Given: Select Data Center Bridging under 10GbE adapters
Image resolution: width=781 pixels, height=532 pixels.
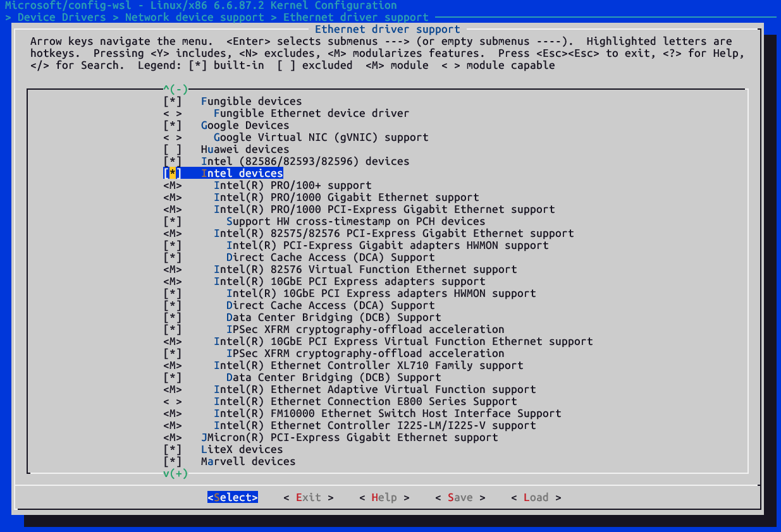Looking at the screenshot, I should click(x=334, y=317).
